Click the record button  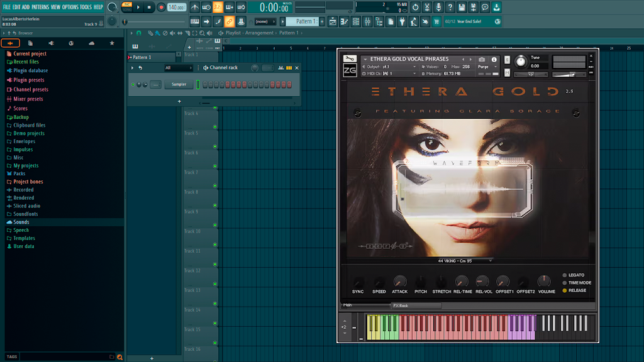(x=161, y=8)
